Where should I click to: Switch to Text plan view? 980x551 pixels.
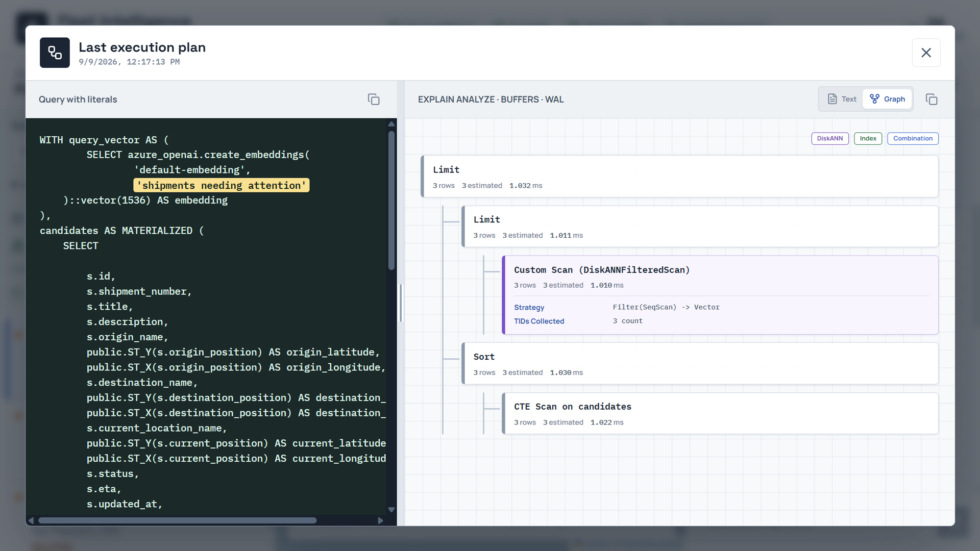[842, 99]
